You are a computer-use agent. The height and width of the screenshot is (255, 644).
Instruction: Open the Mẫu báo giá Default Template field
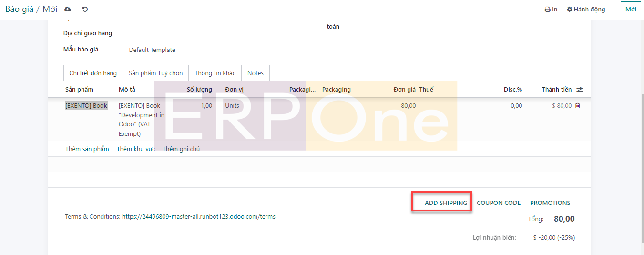pos(152,50)
